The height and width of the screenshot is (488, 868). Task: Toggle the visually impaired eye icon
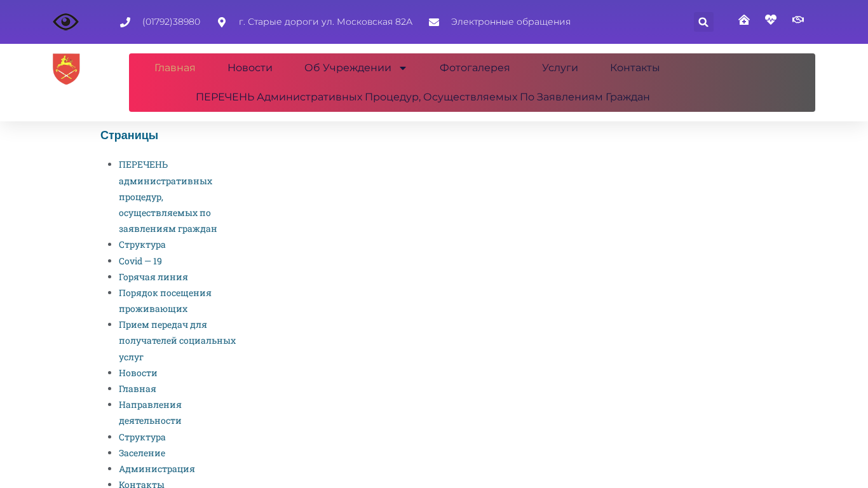point(65,22)
